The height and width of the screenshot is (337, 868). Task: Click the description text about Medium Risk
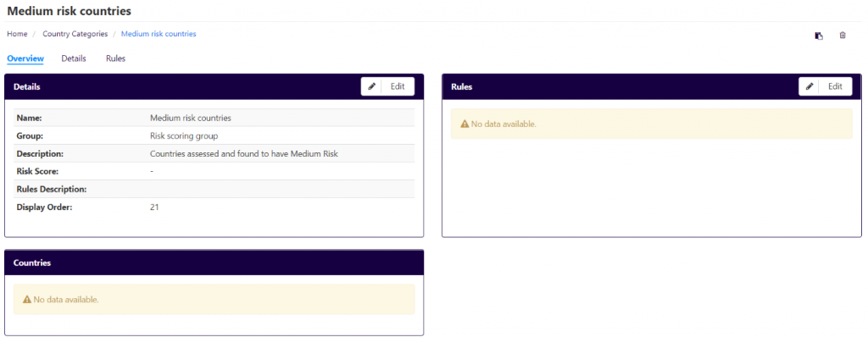click(x=243, y=153)
